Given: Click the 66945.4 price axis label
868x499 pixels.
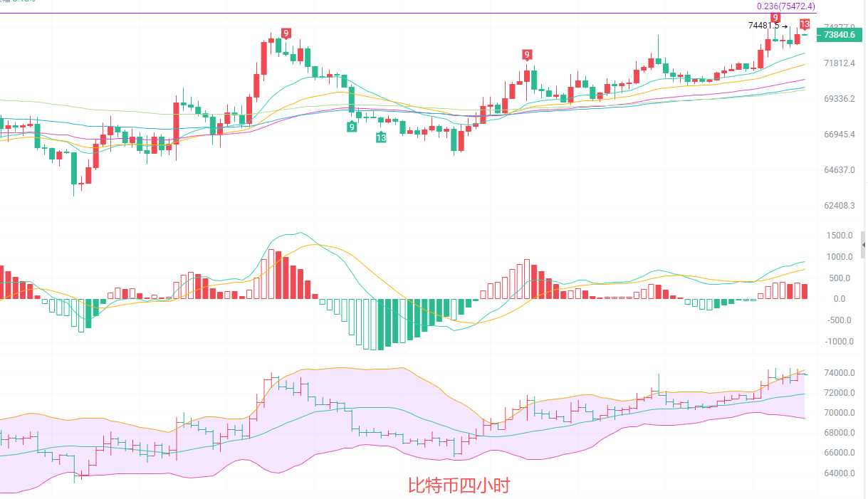Looking at the screenshot, I should [839, 135].
